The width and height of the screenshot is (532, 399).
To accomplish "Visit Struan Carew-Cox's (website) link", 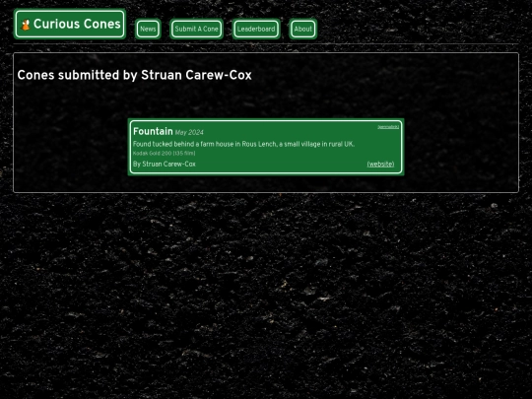I will point(380,165).
